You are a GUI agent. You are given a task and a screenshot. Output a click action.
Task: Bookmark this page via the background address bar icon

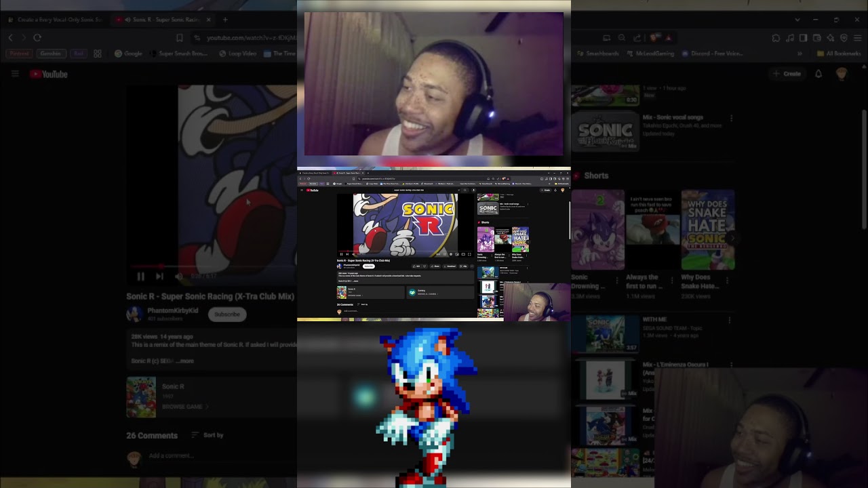point(180,38)
